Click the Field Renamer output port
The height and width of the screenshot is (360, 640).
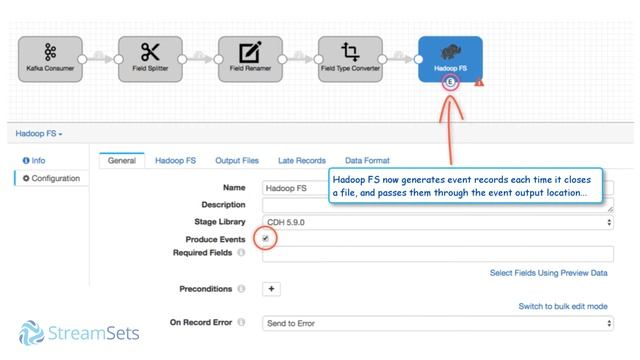[282, 59]
